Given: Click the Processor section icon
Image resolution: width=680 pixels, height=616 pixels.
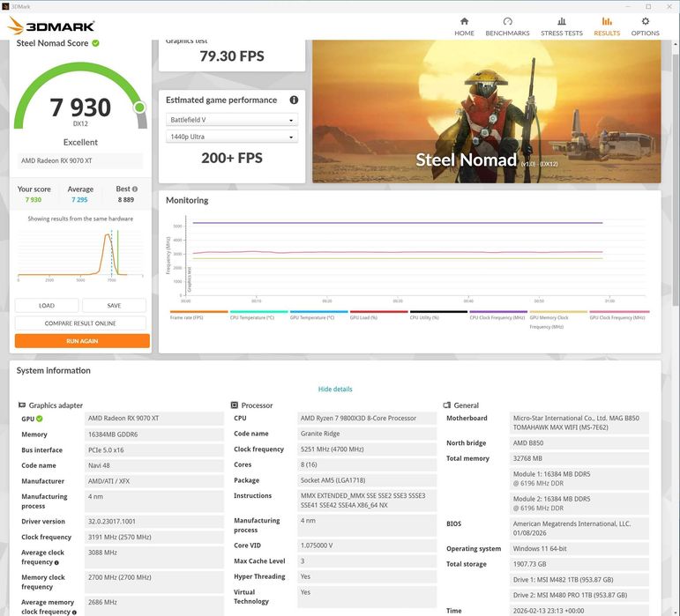Looking at the screenshot, I should [x=235, y=405].
